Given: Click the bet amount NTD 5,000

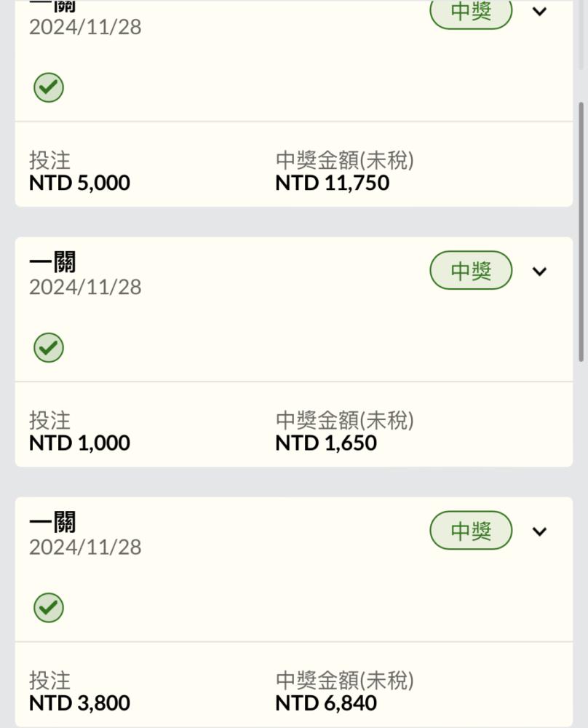Looking at the screenshot, I should (79, 183).
